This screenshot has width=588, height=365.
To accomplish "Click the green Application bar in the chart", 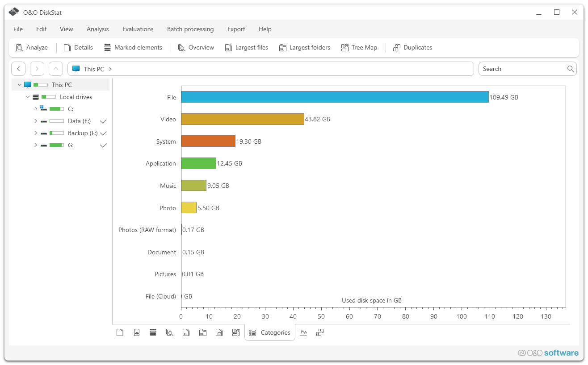I will [198, 163].
